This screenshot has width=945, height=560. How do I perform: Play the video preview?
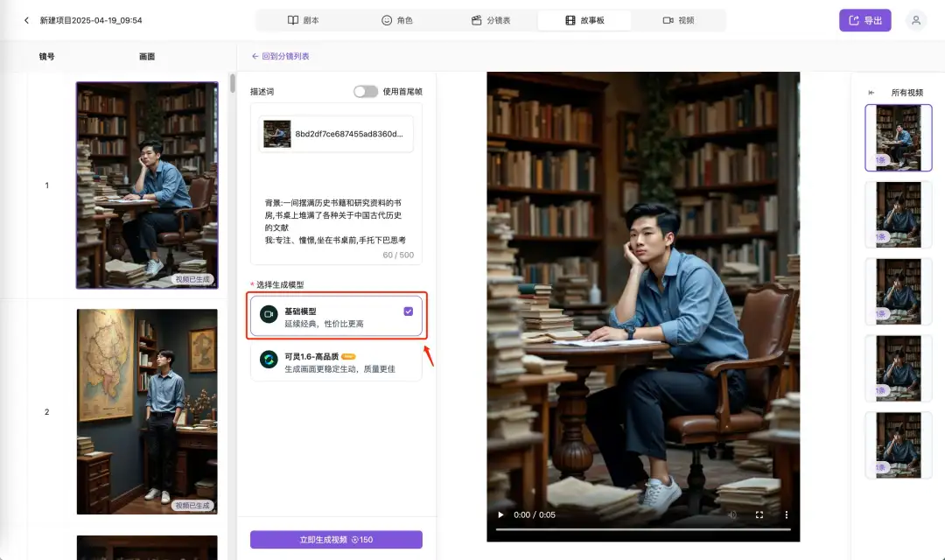point(500,514)
